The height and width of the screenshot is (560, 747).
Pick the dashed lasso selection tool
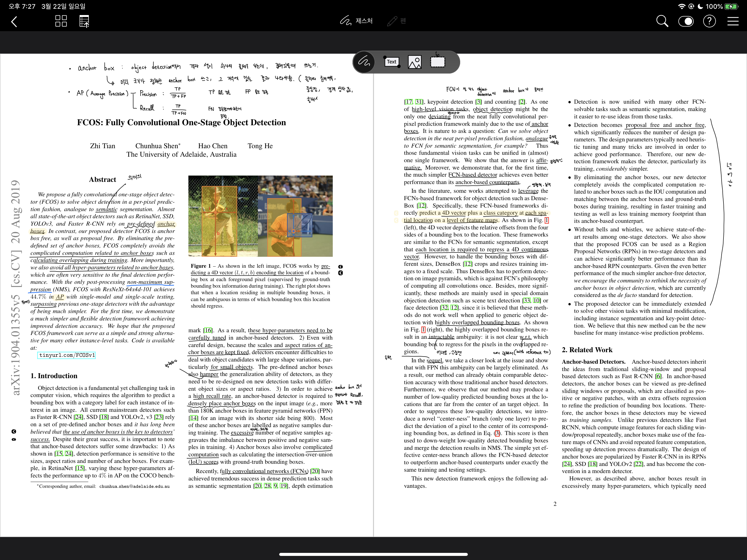pyautogui.click(x=437, y=62)
